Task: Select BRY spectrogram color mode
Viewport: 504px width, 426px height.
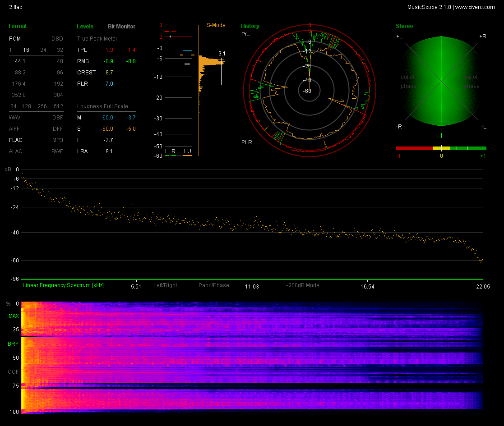Action: pyautogui.click(x=13, y=344)
